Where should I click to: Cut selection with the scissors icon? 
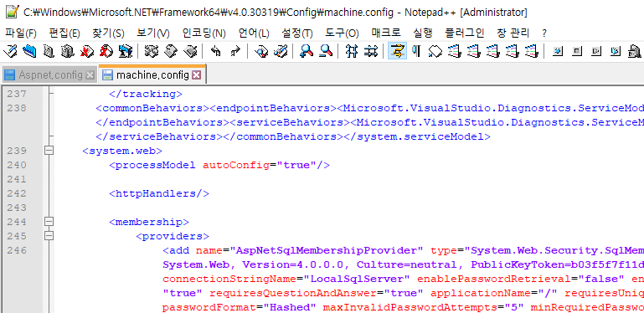pyautogui.click(x=151, y=51)
